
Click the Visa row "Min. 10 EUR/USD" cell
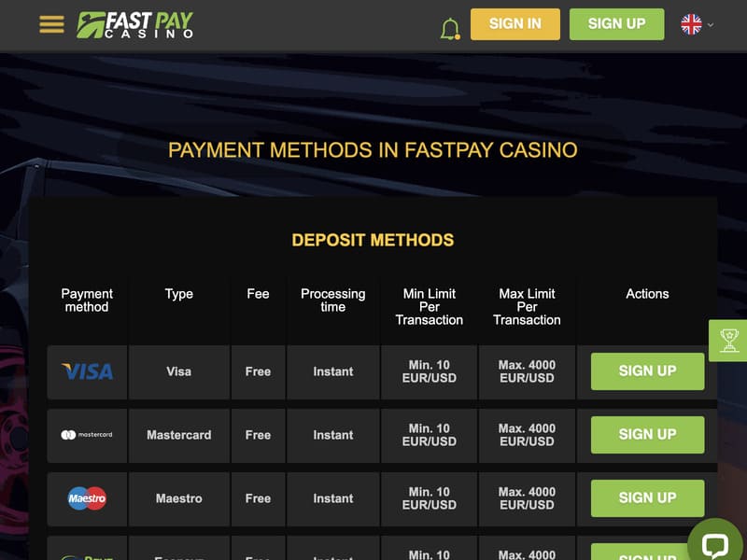430,371
